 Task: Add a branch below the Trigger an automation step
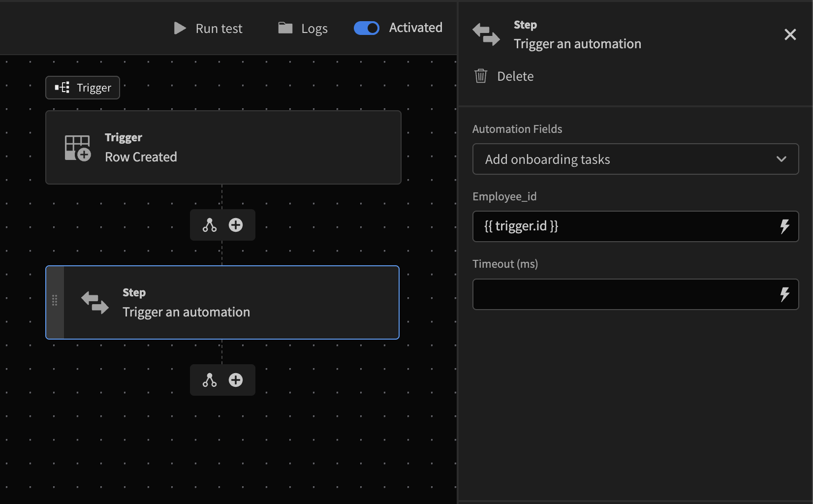coord(210,380)
